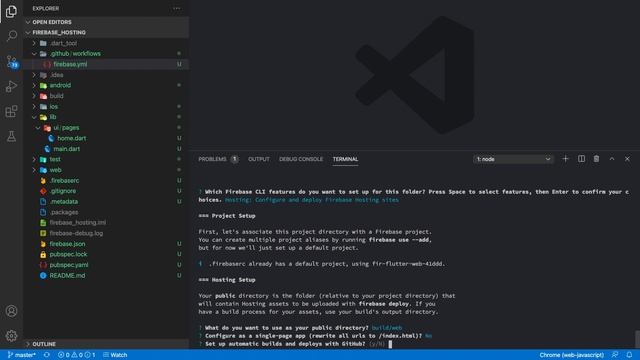
Task: Expand the .idea folder
Action: (106, 75)
